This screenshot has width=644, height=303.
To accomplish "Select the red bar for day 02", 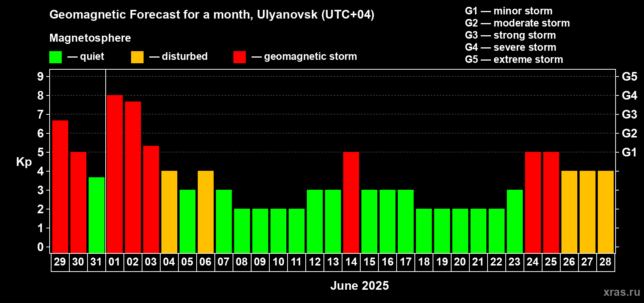I will click(x=133, y=177).
